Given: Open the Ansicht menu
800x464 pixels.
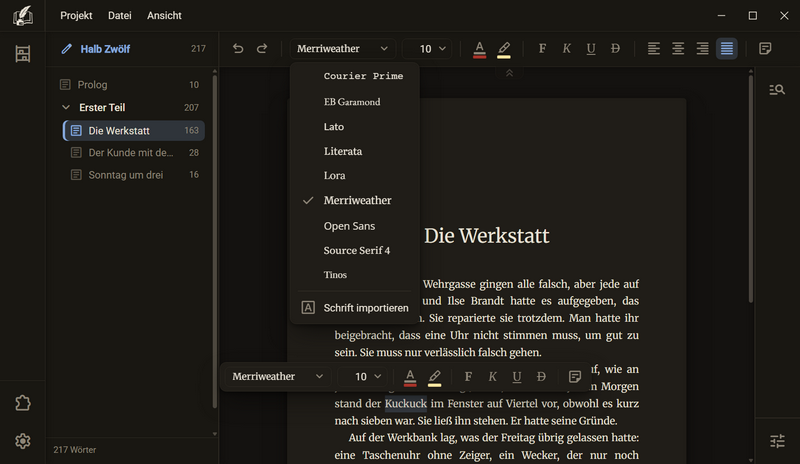Looking at the screenshot, I should click(x=164, y=16).
